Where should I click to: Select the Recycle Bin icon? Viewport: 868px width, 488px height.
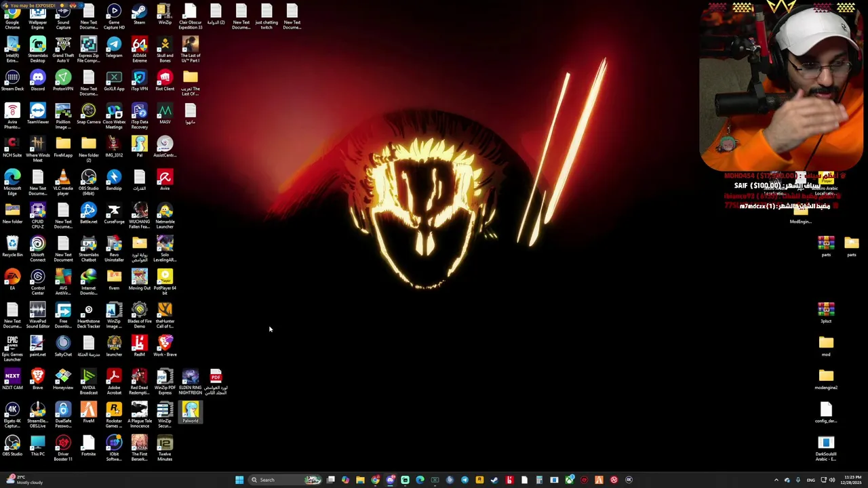click(12, 247)
